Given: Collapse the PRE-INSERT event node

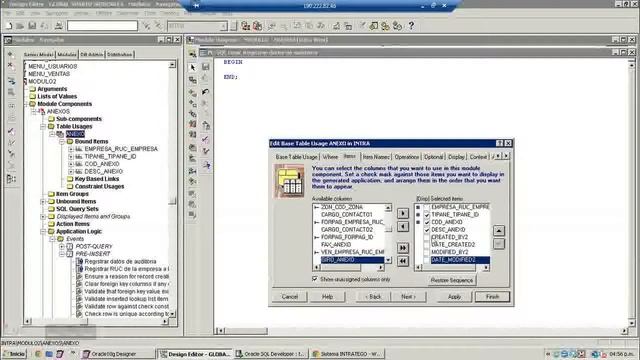Looking at the screenshot, I should tap(62, 254).
